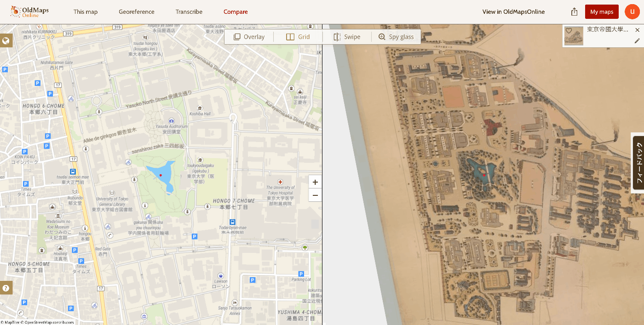Click the share icon in header
This screenshot has height=325, width=644.
click(x=574, y=12)
